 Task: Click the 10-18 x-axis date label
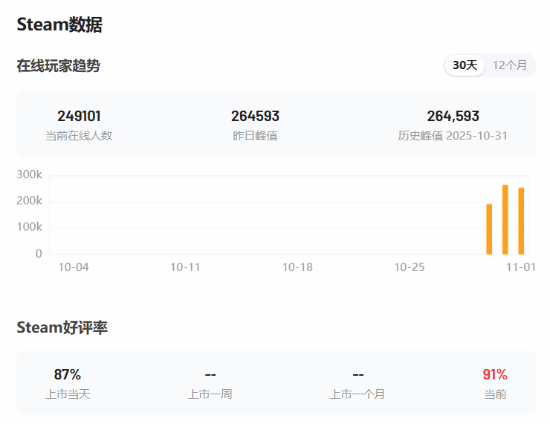[297, 267]
